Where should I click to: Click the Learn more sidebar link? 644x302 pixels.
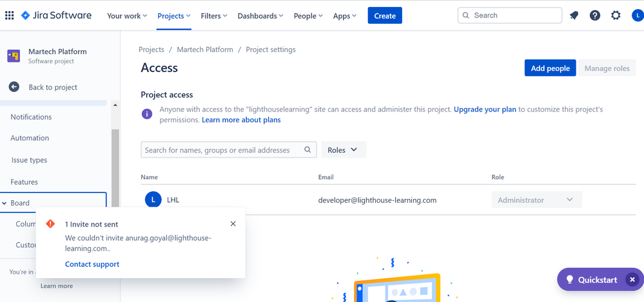[57, 286]
